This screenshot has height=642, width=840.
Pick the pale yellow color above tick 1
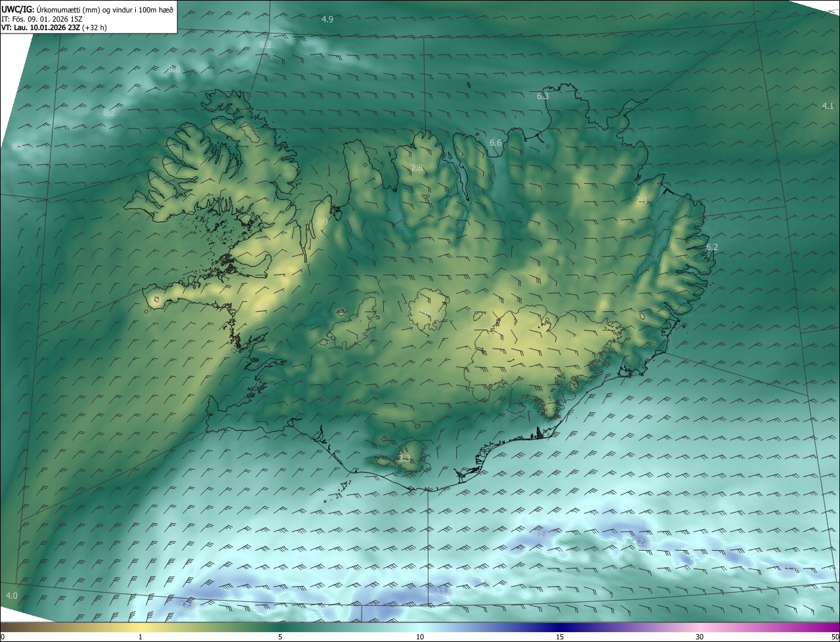140,627
